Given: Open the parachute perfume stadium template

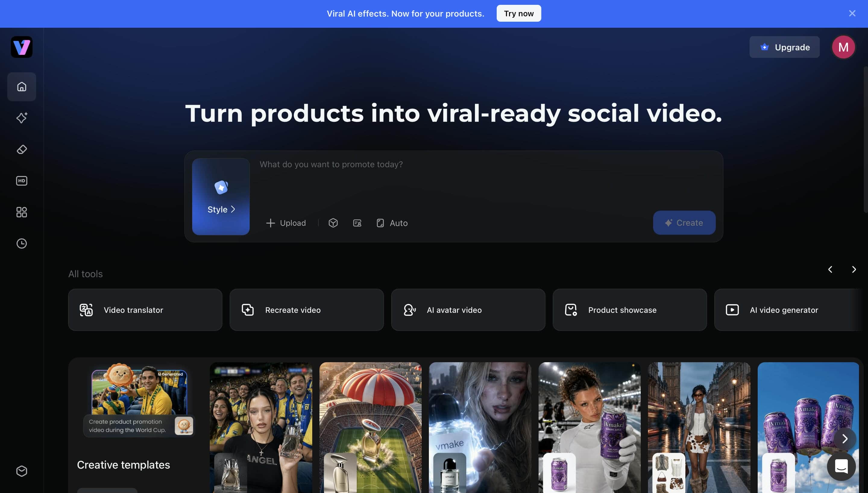Looking at the screenshot, I should (370, 428).
